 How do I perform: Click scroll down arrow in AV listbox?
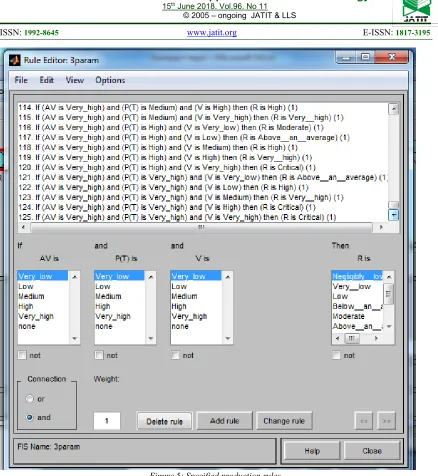pos(74,338)
